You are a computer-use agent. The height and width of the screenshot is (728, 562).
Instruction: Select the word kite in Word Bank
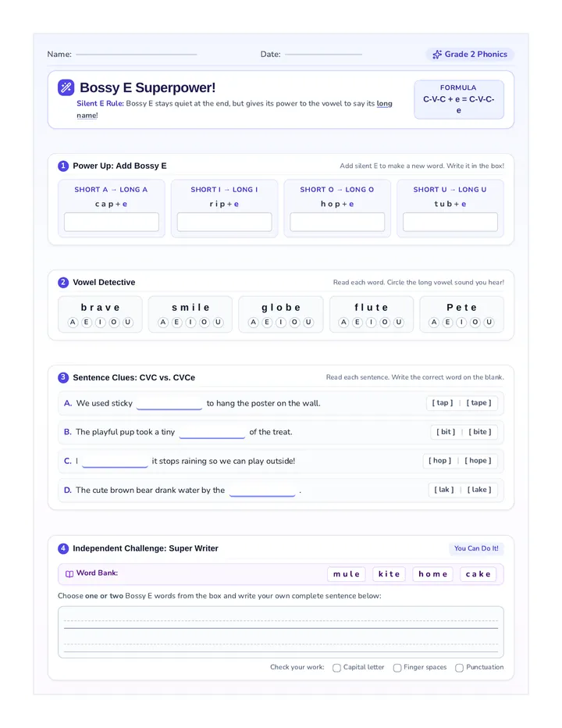[x=389, y=574]
